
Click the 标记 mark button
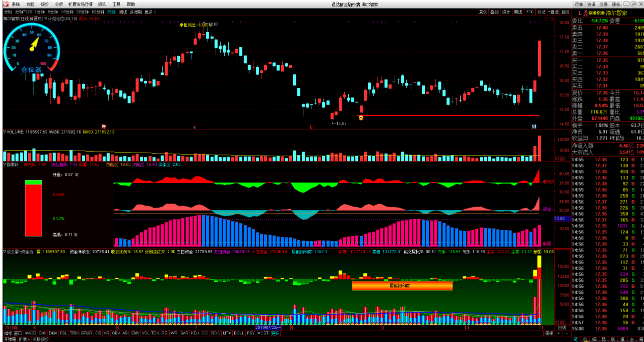click(x=541, y=12)
